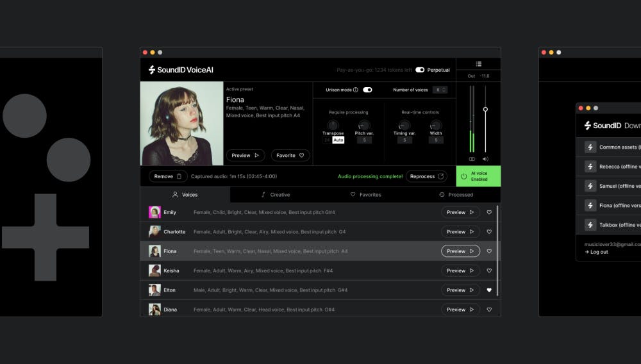Select Charlotte voice thumbnail in the list
Screen dimensions: 641x364
154,231
